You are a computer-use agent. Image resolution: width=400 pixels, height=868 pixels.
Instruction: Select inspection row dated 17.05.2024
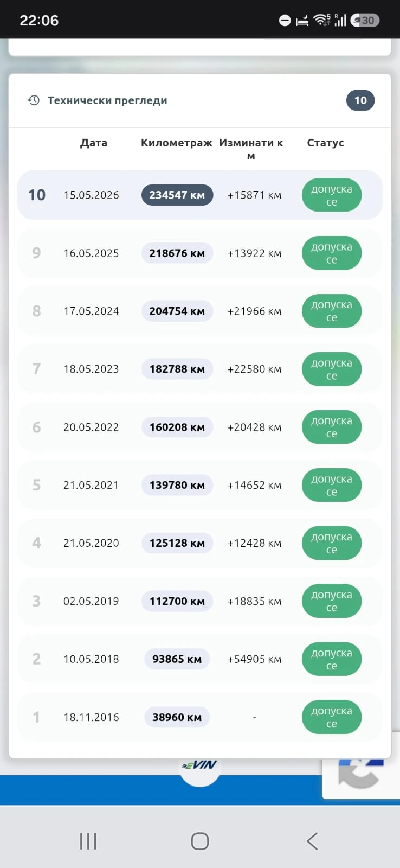pyautogui.click(x=200, y=311)
